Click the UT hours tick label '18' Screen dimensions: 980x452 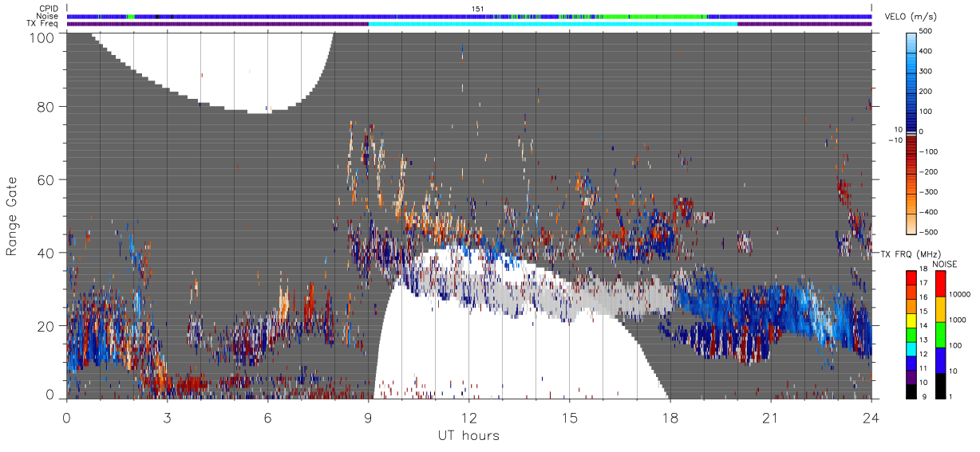pos(670,418)
